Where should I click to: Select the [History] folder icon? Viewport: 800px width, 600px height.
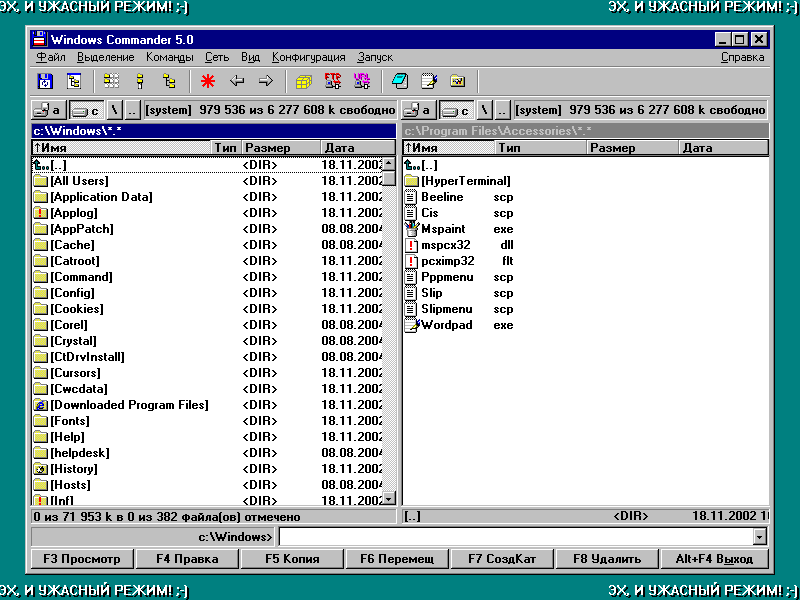[41, 469]
